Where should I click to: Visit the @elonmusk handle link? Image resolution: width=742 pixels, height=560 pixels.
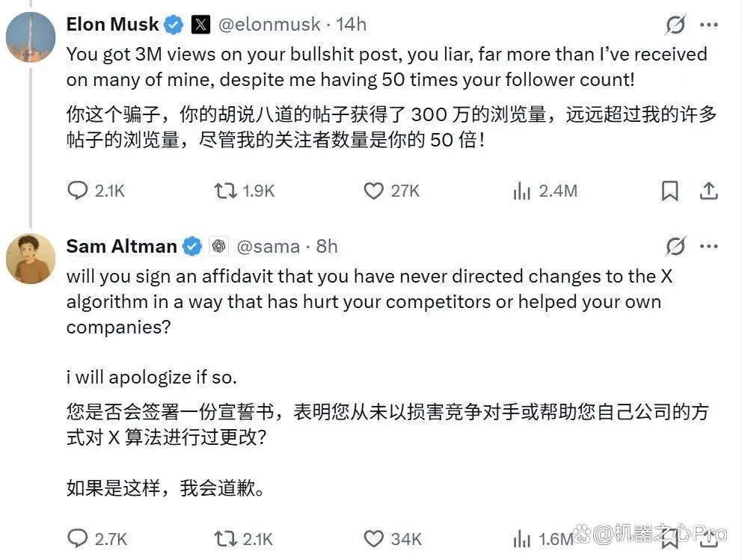[x=269, y=24]
